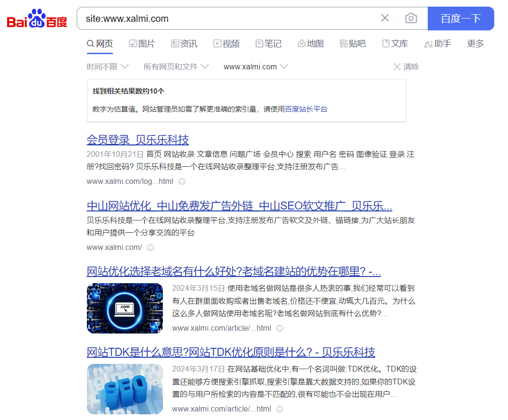
Task: Switch to the 图片 tab
Action: [142, 43]
